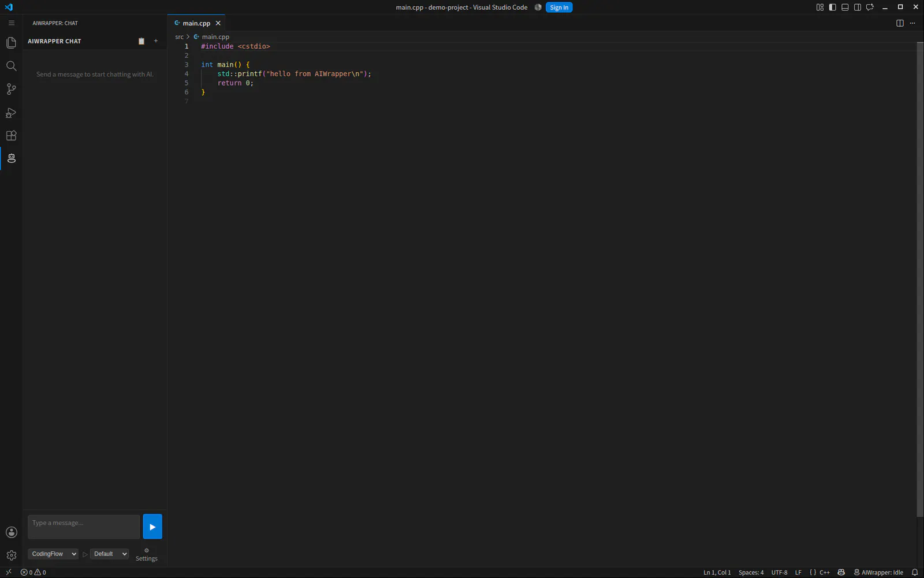The width and height of the screenshot is (924, 578).
Task: Click the return 0; statement
Action: tap(236, 83)
